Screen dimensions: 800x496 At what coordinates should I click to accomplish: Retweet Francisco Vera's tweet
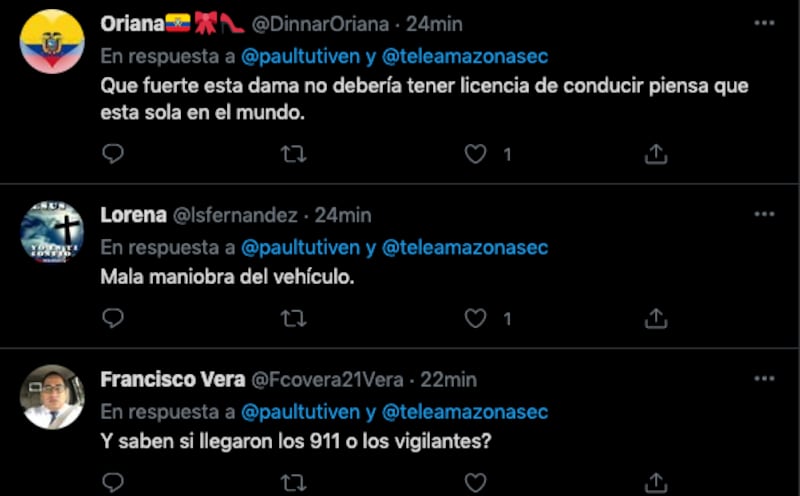(x=294, y=483)
